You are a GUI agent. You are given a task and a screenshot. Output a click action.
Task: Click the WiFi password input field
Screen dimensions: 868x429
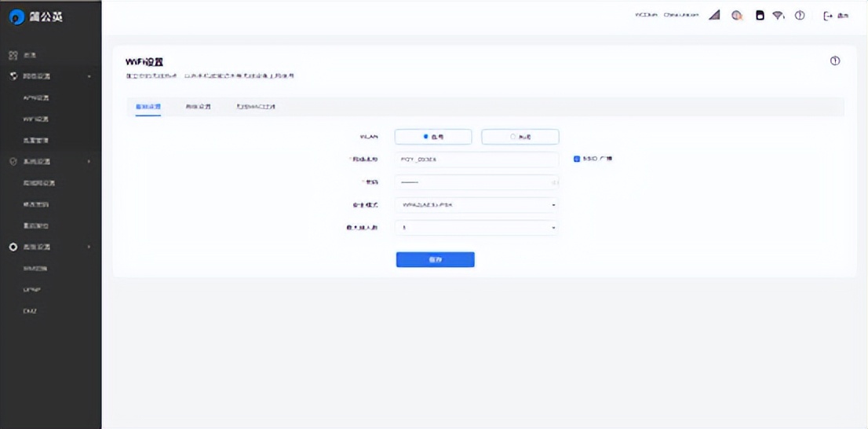click(476, 182)
